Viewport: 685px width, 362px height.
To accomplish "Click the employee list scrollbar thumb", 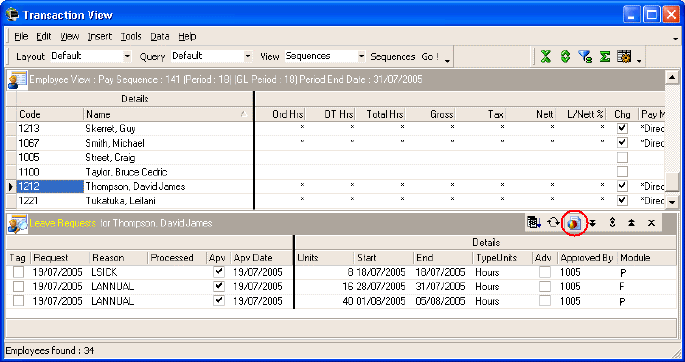I will point(671,181).
